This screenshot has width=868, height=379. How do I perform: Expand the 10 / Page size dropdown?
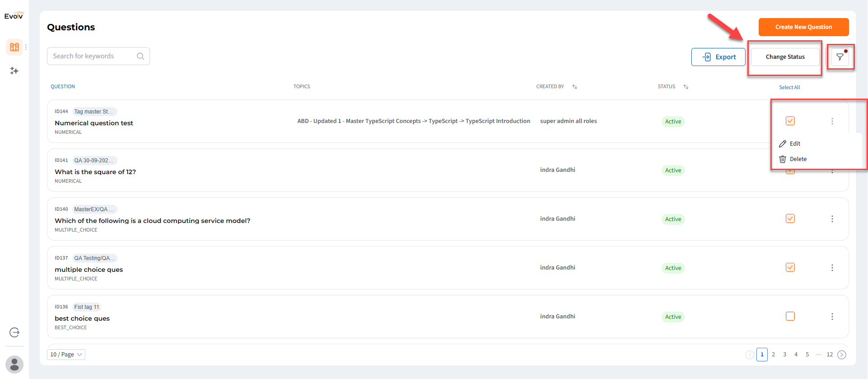pos(66,355)
